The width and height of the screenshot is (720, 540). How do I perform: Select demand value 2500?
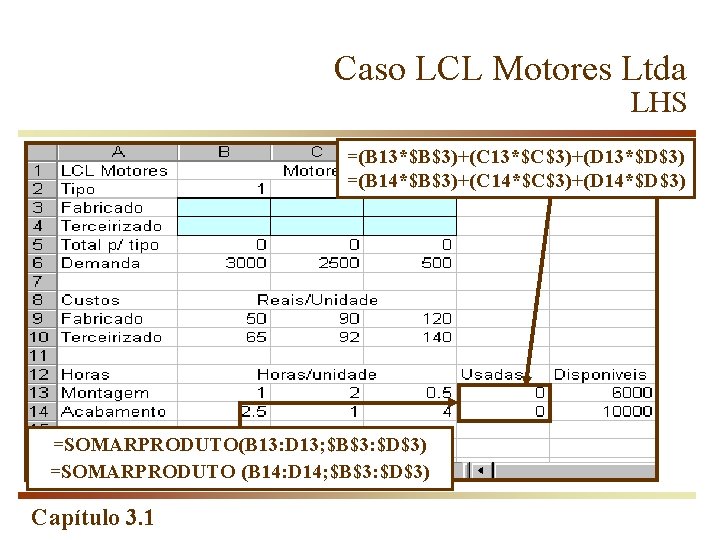click(x=317, y=263)
